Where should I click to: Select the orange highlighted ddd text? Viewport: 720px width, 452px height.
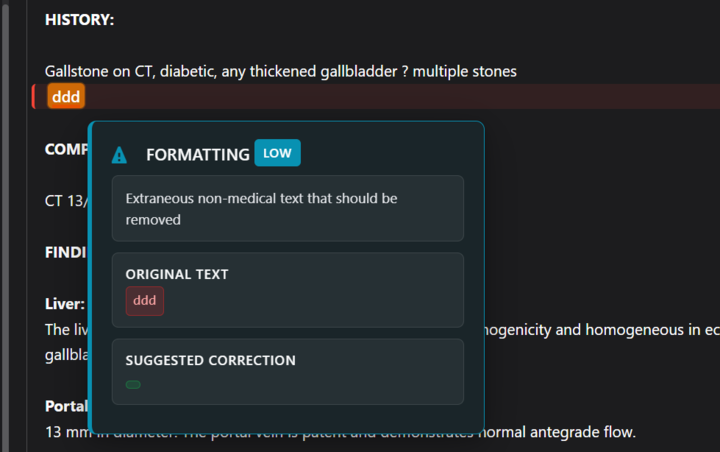pyautogui.click(x=66, y=97)
